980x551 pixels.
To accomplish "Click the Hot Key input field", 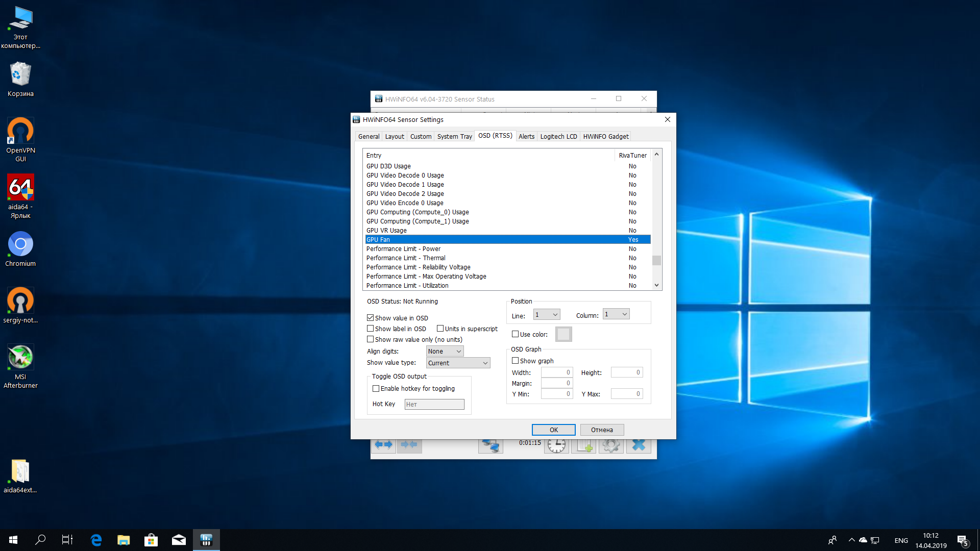I will (x=434, y=404).
